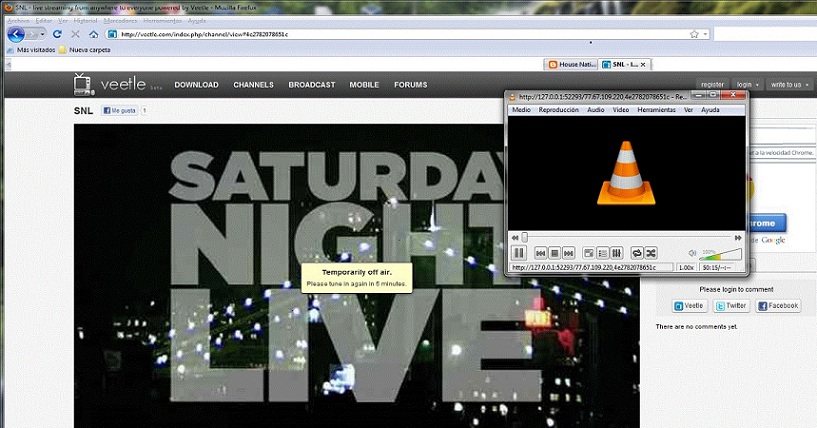This screenshot has width=817, height=428.
Task: Toggle loop mode in VLC
Action: point(637,253)
